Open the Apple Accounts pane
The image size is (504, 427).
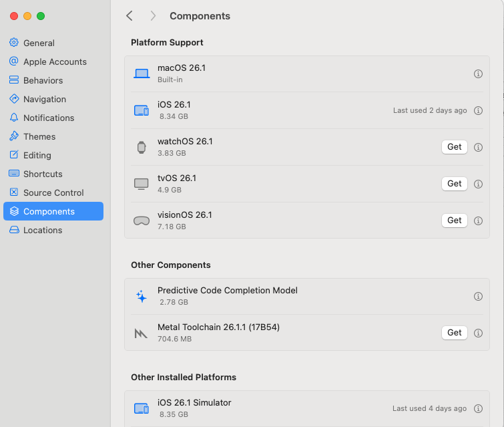point(53,61)
